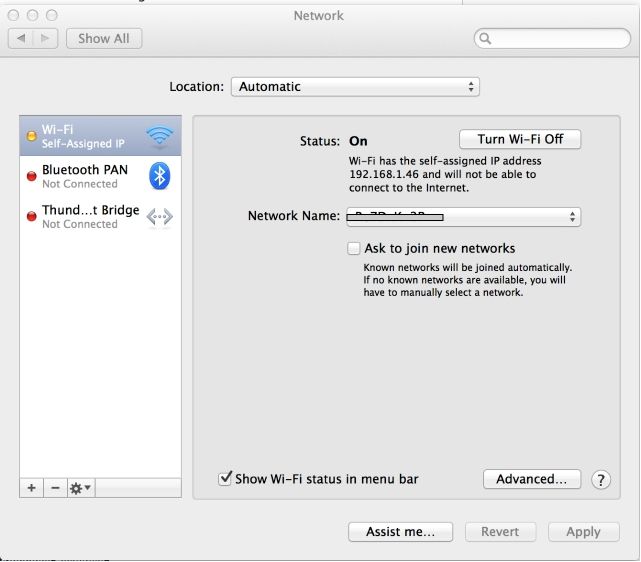Open Advanced network settings
This screenshot has width=641, height=562.
532,479
